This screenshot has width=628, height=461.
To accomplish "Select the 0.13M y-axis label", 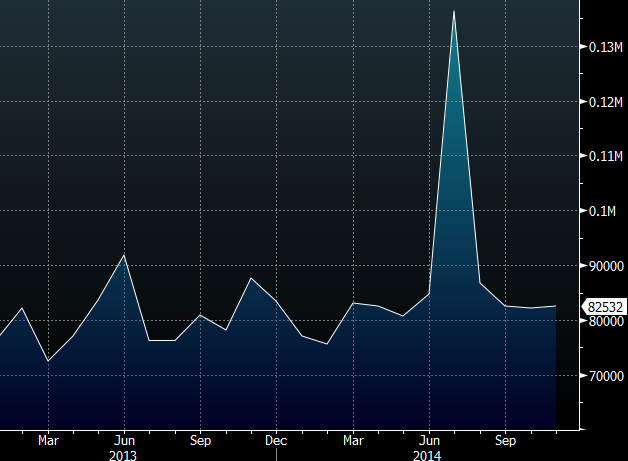I will (606, 47).
